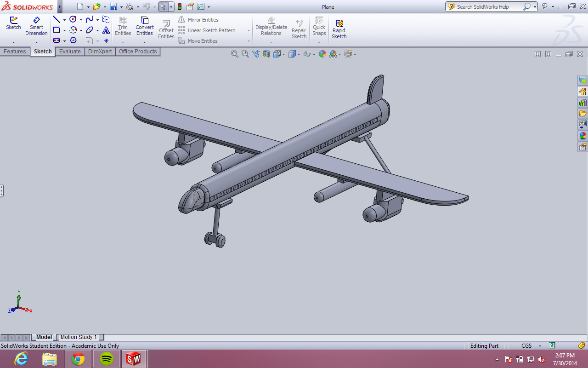Switch to the Features tab

tap(15, 52)
